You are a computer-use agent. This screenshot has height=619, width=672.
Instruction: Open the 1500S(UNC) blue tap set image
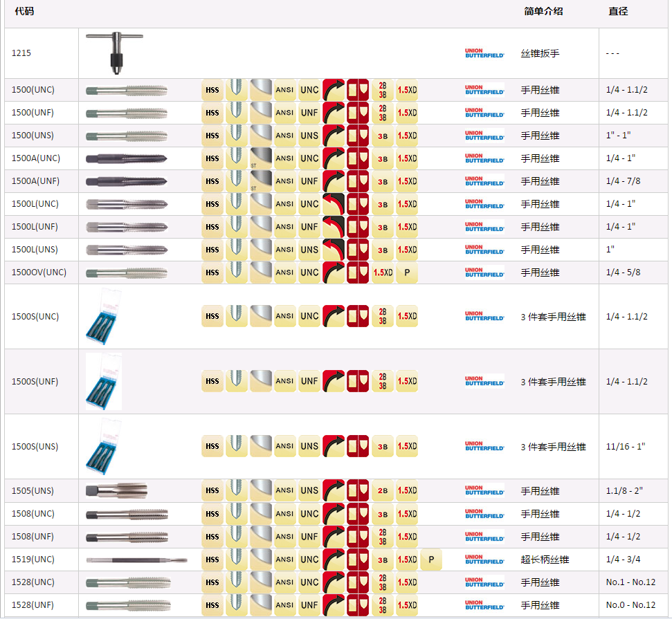[103, 316]
